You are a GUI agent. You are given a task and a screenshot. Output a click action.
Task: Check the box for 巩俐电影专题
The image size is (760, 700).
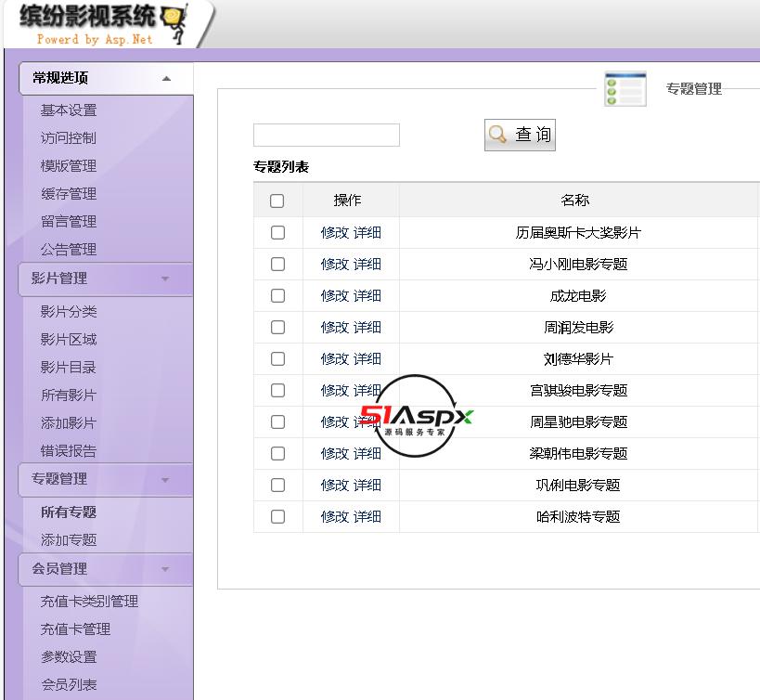277,485
